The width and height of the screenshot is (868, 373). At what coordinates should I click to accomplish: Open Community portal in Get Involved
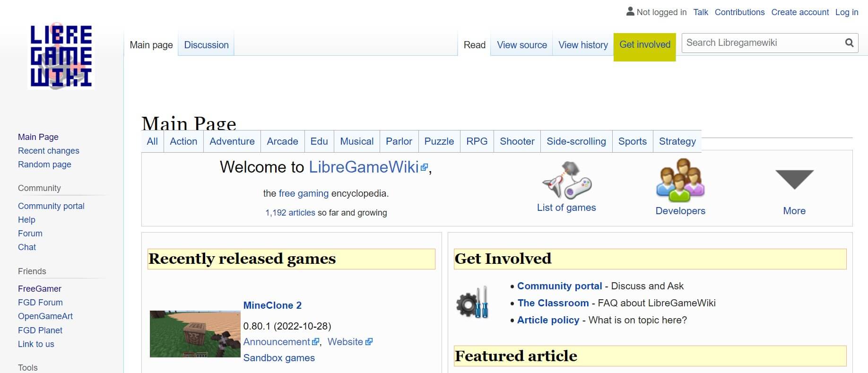click(x=560, y=286)
